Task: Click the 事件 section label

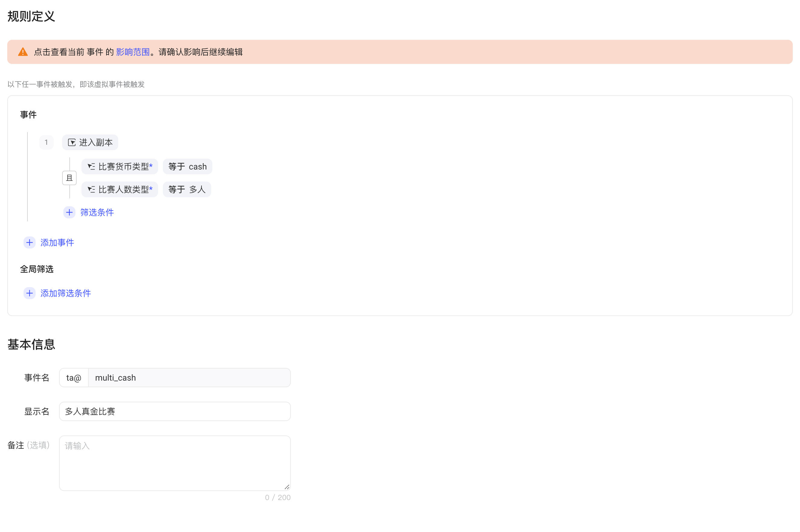Action: point(28,115)
